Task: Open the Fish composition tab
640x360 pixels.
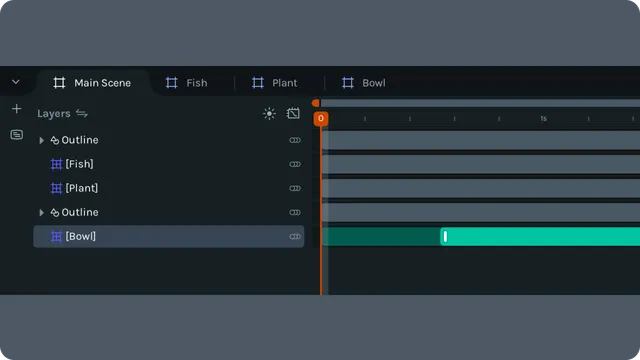Action: 187,83
